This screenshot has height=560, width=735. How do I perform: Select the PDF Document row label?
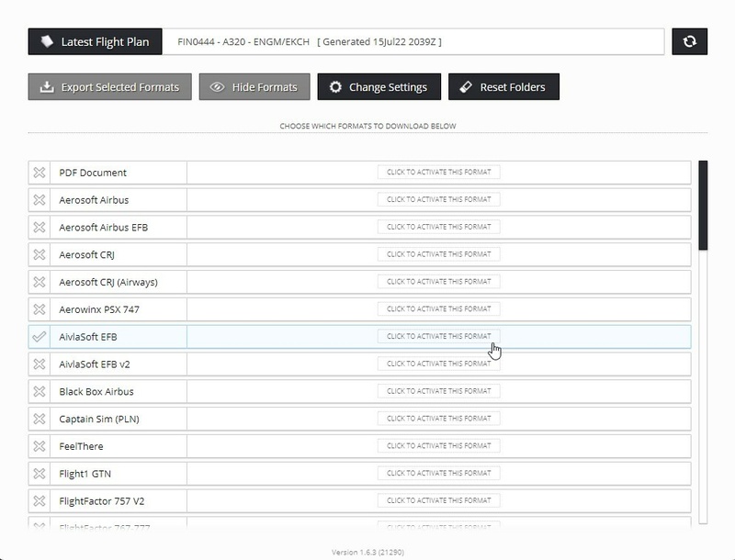[x=93, y=173]
